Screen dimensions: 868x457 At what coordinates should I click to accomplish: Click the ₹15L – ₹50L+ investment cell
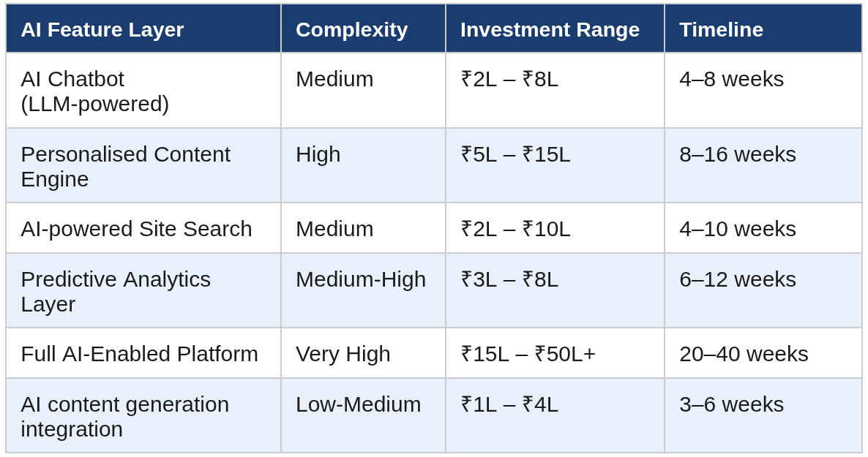(528, 354)
